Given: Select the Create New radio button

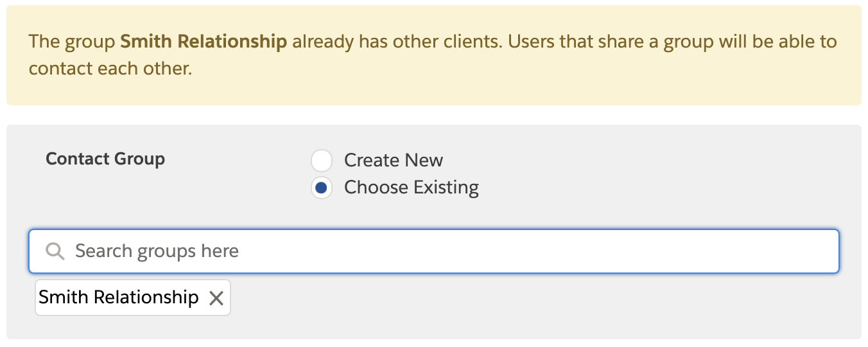Looking at the screenshot, I should [x=321, y=160].
